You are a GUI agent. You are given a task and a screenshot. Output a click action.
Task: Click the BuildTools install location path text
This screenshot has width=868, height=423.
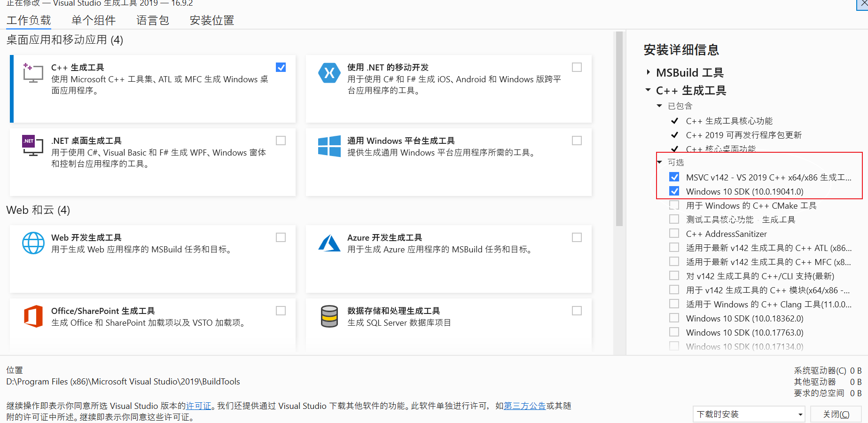coord(123,381)
